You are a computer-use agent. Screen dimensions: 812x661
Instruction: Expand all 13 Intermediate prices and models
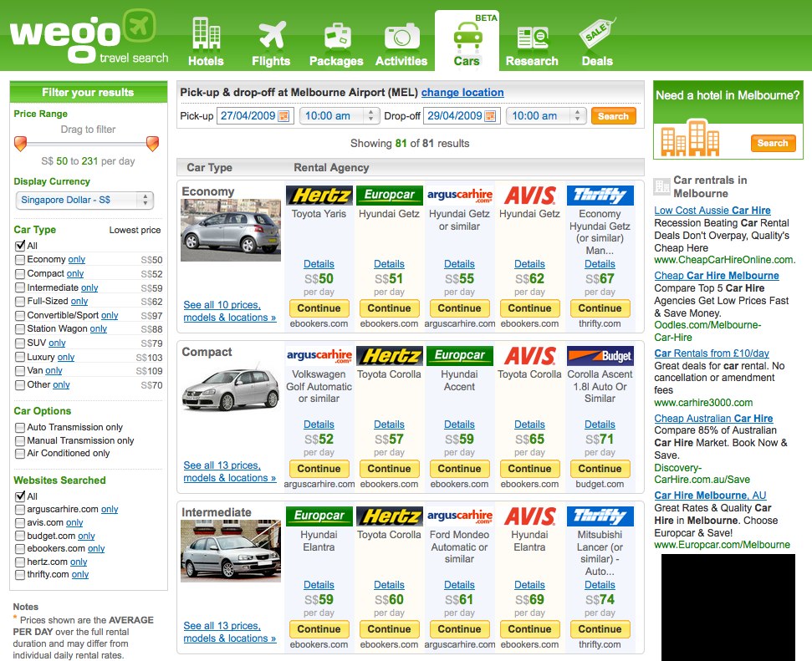click(229, 632)
